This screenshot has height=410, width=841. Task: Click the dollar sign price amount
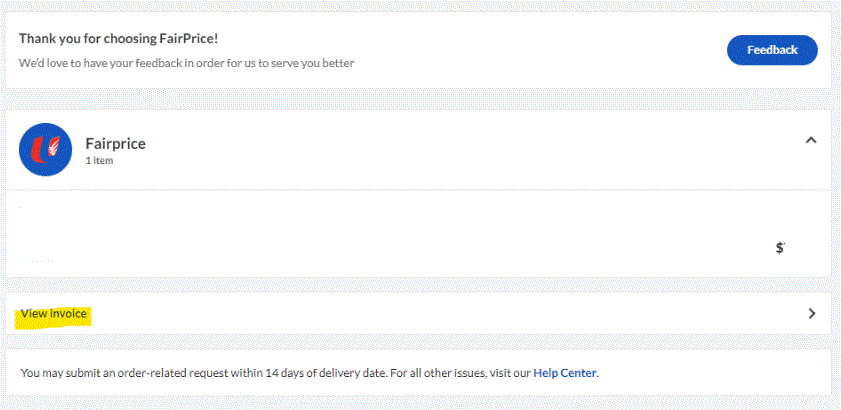click(780, 247)
